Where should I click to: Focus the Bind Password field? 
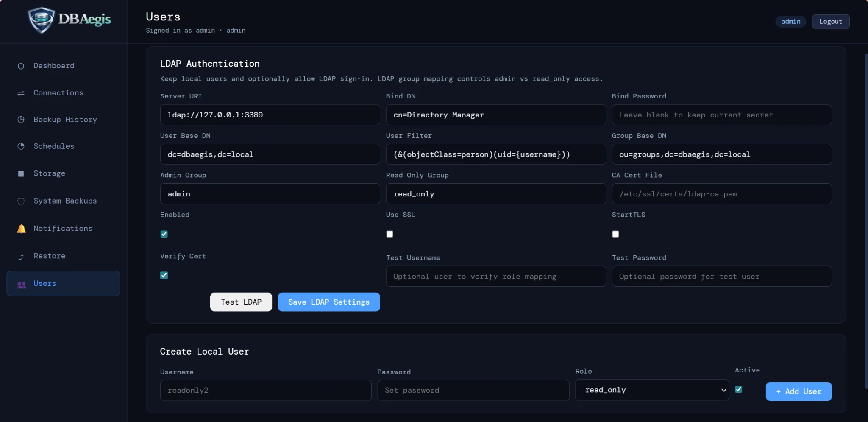click(x=722, y=115)
